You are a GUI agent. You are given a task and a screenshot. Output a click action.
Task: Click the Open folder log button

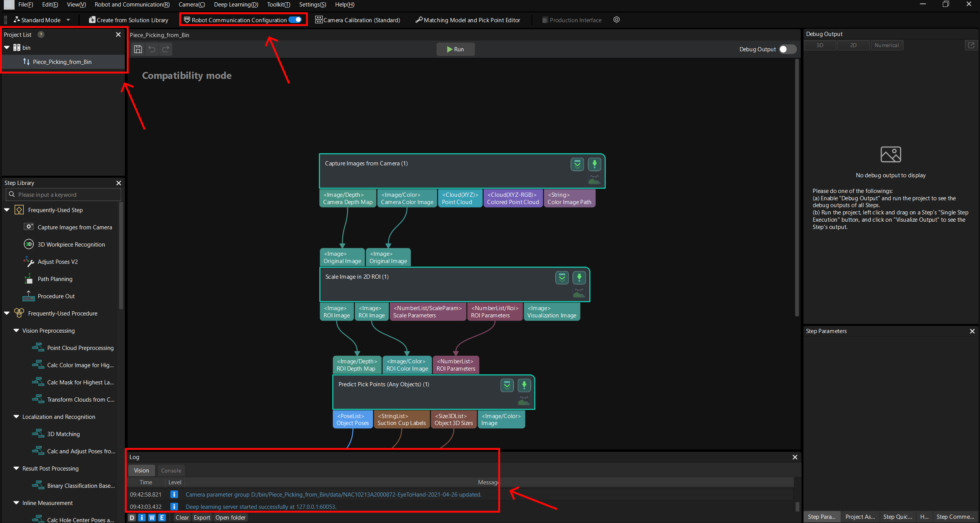pos(231,518)
